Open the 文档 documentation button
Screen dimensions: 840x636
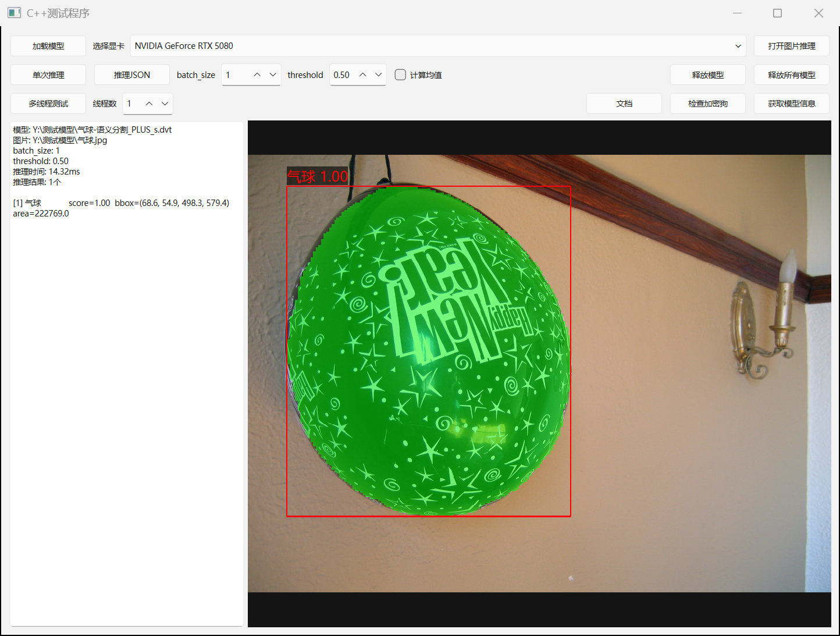tap(624, 104)
